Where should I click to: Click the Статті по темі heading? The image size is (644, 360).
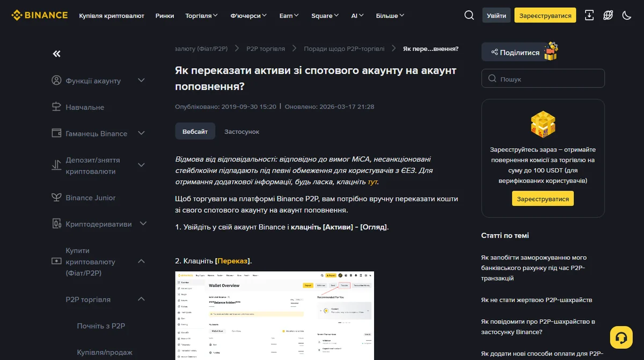pos(505,235)
